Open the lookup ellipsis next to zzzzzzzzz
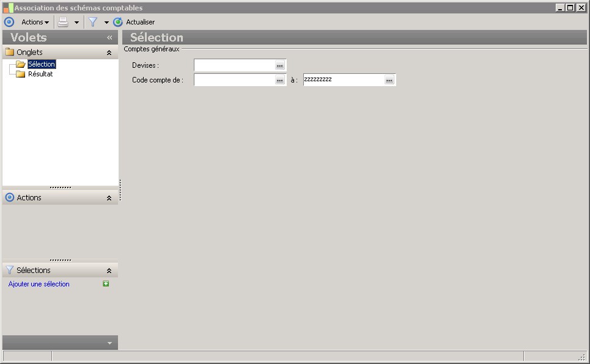590x364 pixels. click(x=389, y=80)
